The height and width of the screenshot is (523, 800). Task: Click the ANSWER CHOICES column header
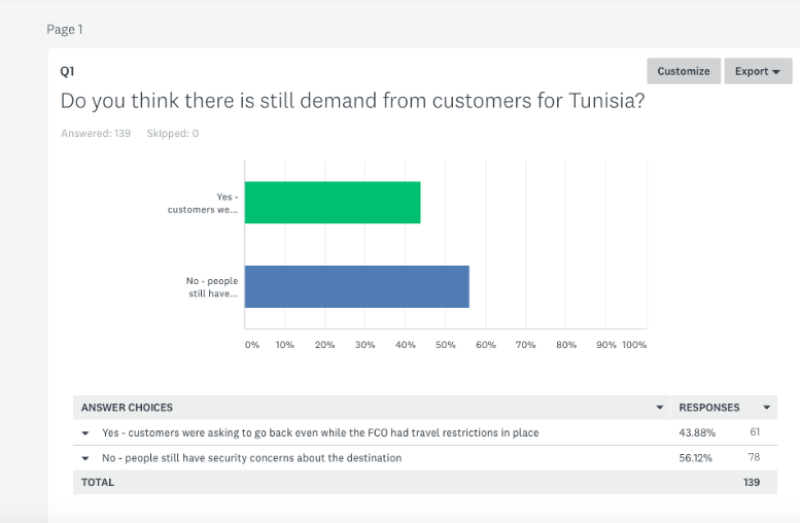tap(127, 407)
